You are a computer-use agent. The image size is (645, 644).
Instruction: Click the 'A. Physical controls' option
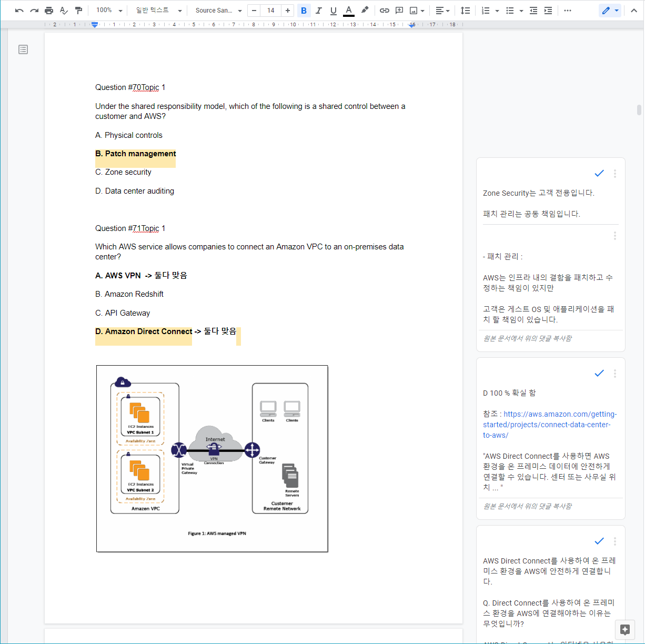pos(129,135)
